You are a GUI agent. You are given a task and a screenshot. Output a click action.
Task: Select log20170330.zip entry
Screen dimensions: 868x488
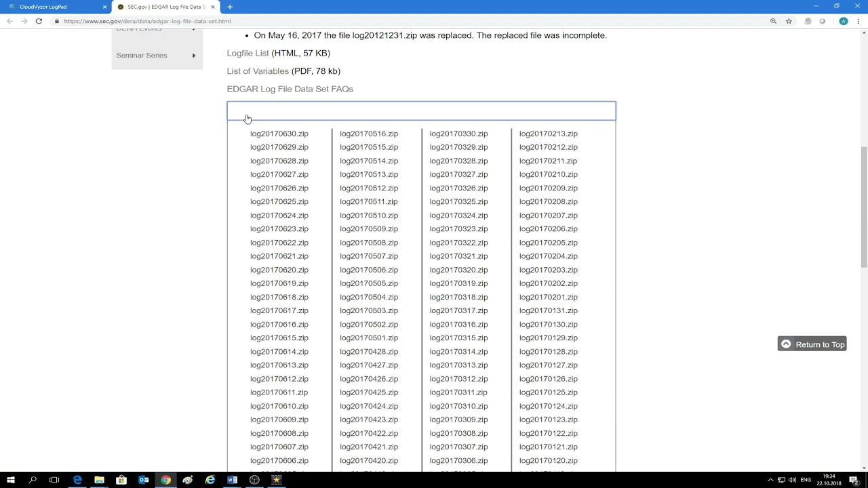pos(458,134)
